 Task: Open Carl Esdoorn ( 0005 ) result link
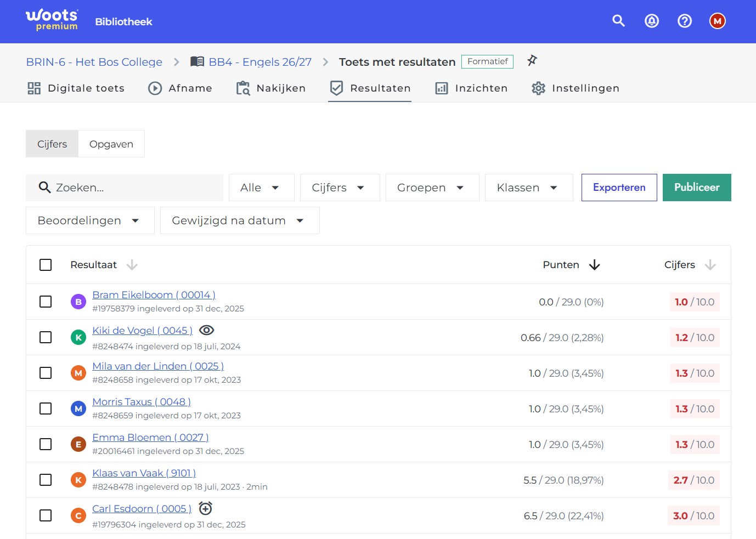click(x=142, y=509)
